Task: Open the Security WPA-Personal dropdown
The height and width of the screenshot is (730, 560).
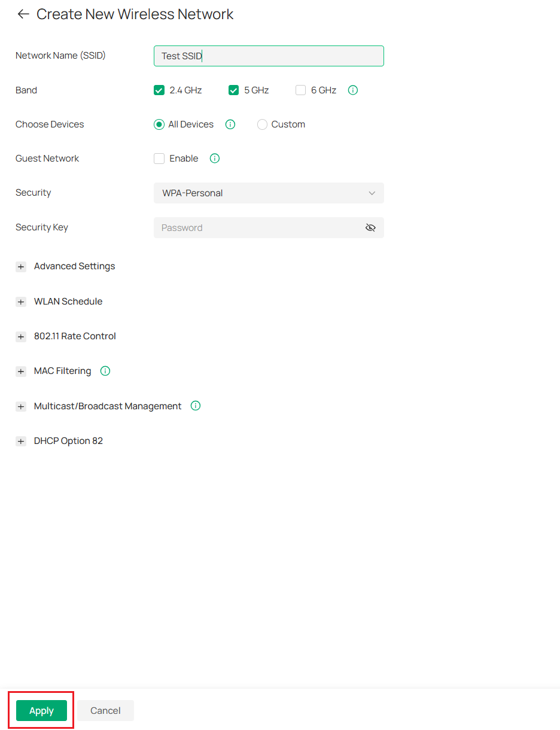Action: (269, 193)
